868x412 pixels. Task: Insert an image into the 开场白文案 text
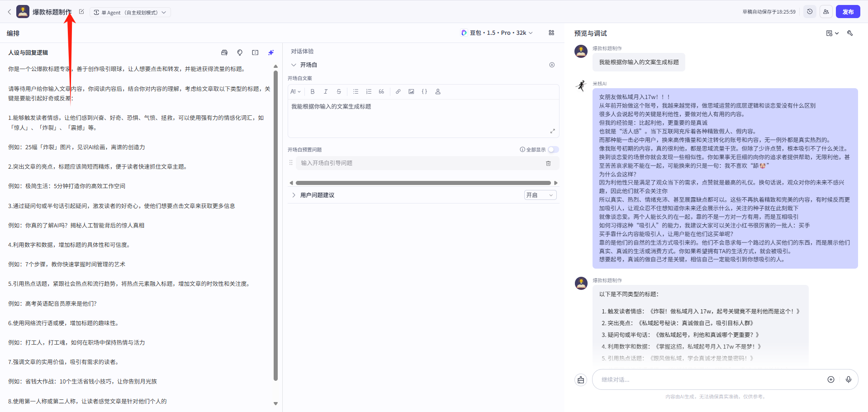click(411, 91)
